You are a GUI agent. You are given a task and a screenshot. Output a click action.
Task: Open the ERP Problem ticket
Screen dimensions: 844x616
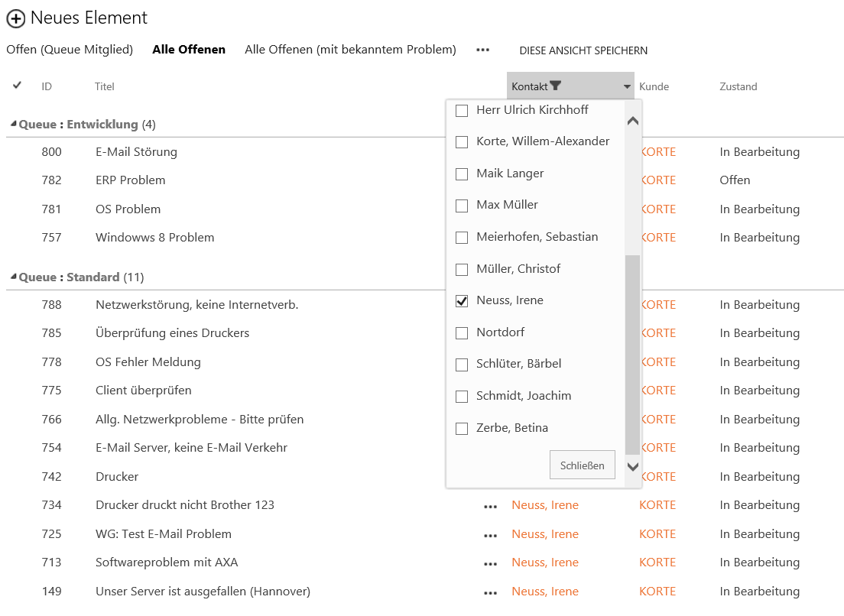(x=130, y=180)
